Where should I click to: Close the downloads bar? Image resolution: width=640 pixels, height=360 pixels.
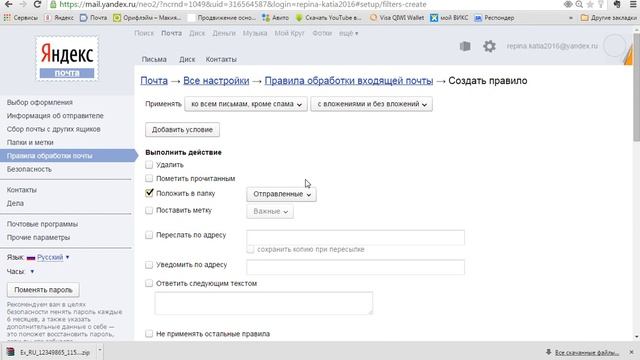631,352
